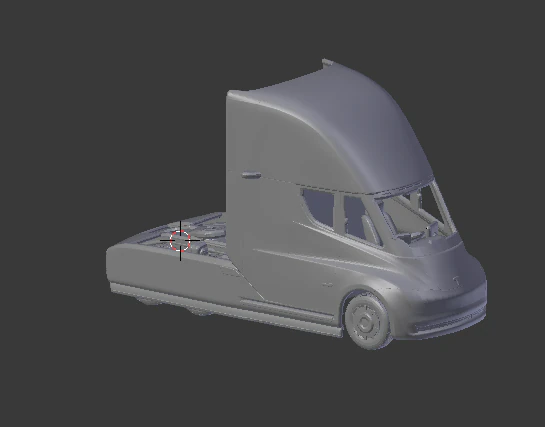This screenshot has width=545, height=427.
Task: Click the door handle on the cab side
Action: pos(251,175)
